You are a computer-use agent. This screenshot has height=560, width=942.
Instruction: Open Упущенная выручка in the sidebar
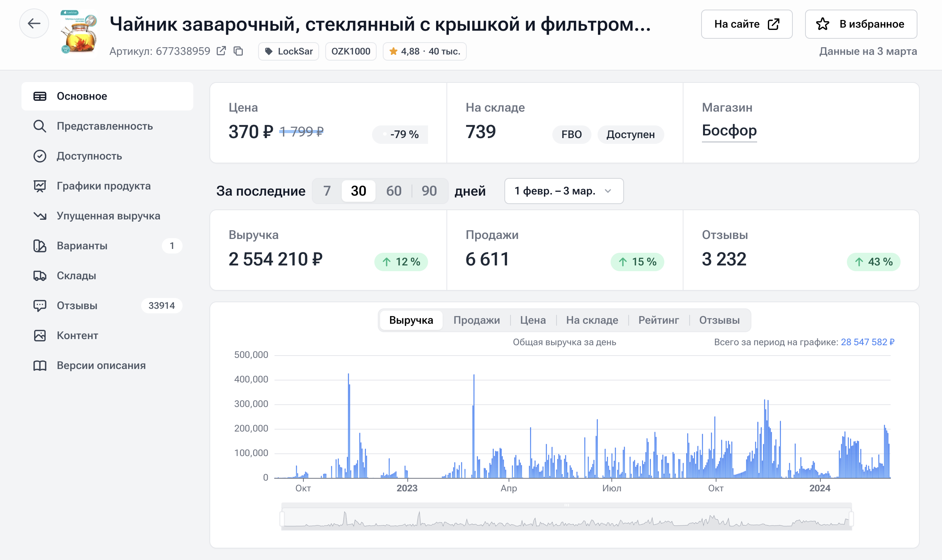point(107,216)
